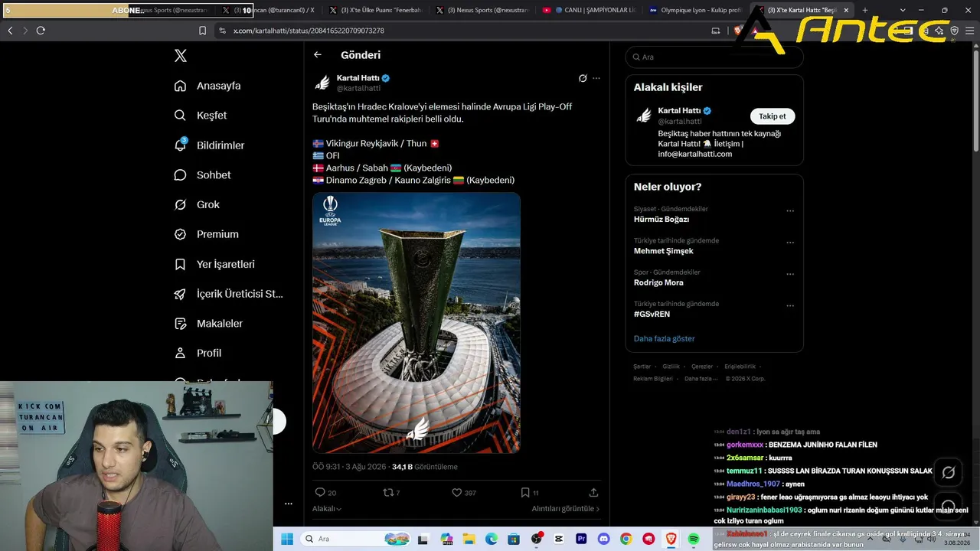980x551 pixels.
Task: Open the Çerezler footer link
Action: [x=702, y=367]
